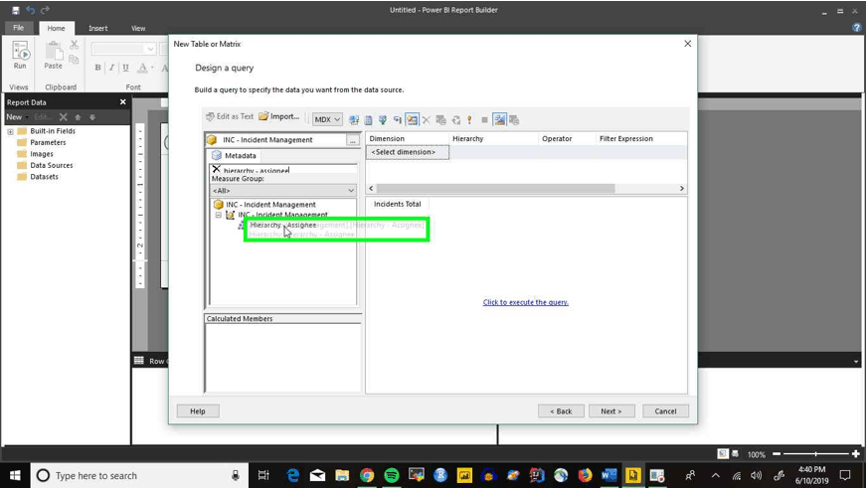Switch to the View ribbon tab
Image resolution: width=868 pixels, height=489 pixels.
click(x=138, y=28)
